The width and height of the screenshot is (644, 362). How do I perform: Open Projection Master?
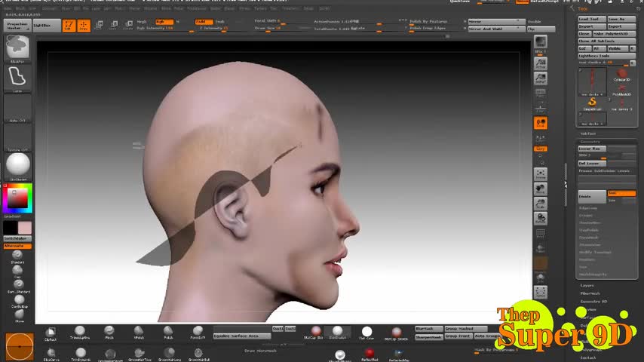click(16, 26)
